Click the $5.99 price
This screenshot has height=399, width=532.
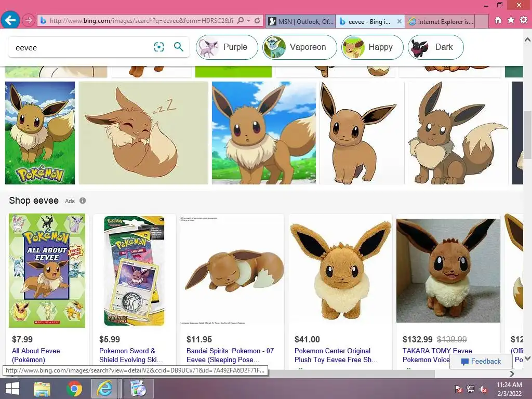pyautogui.click(x=110, y=339)
